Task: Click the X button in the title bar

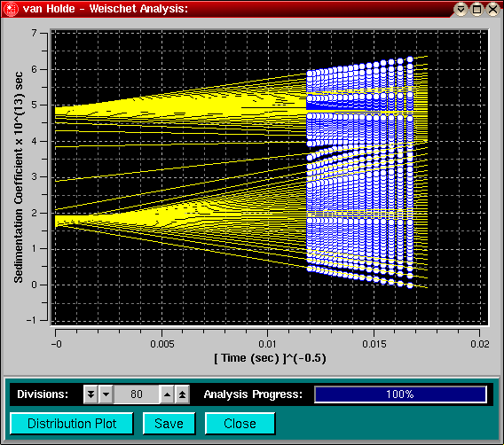Action: [x=492, y=9]
